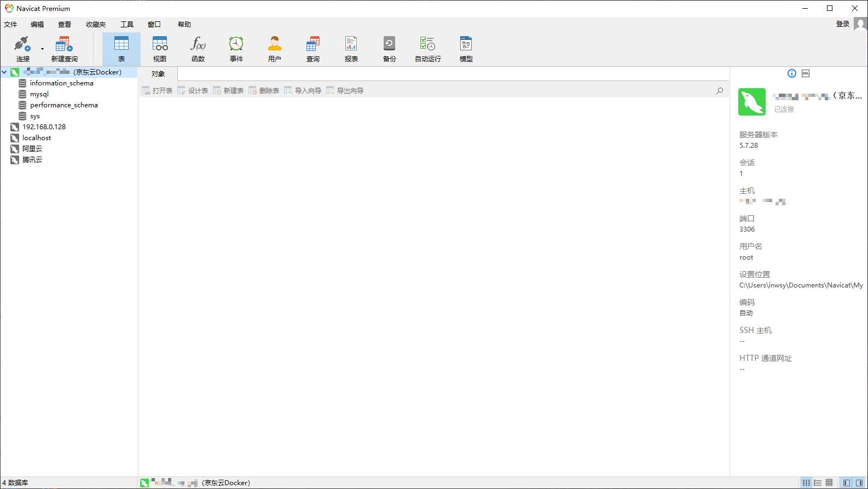Open the Connection toolbar button
868x489 pixels.
click(22, 49)
